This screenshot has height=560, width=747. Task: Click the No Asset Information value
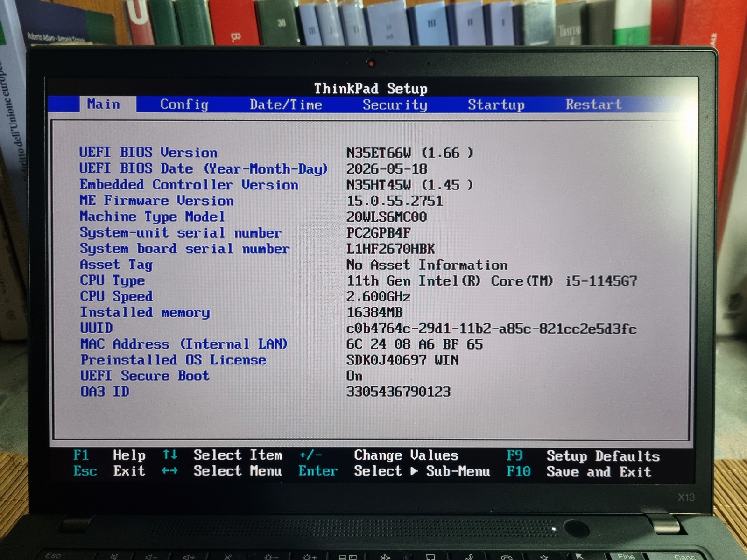pos(427,265)
